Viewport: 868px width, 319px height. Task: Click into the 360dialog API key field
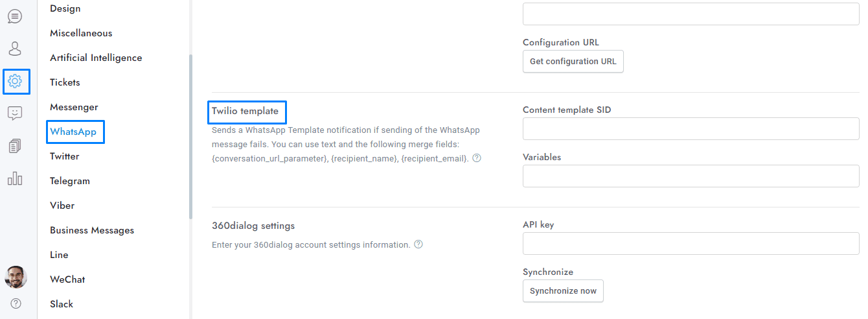tap(691, 244)
